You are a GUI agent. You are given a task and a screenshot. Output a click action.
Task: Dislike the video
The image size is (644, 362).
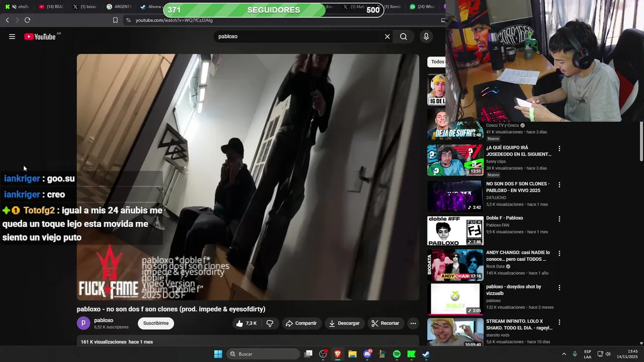click(x=270, y=323)
